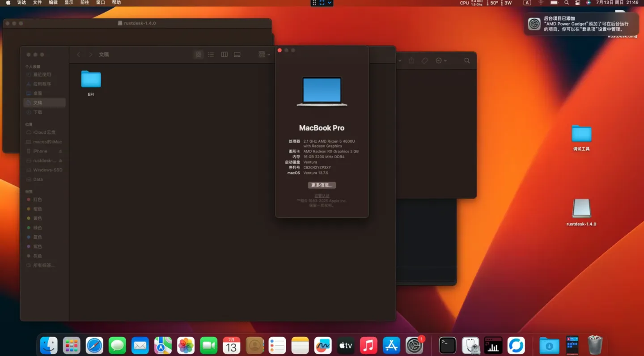Screen dimensions: 644x356
Task: Open Control Center in menu bar
Action: 577,3
